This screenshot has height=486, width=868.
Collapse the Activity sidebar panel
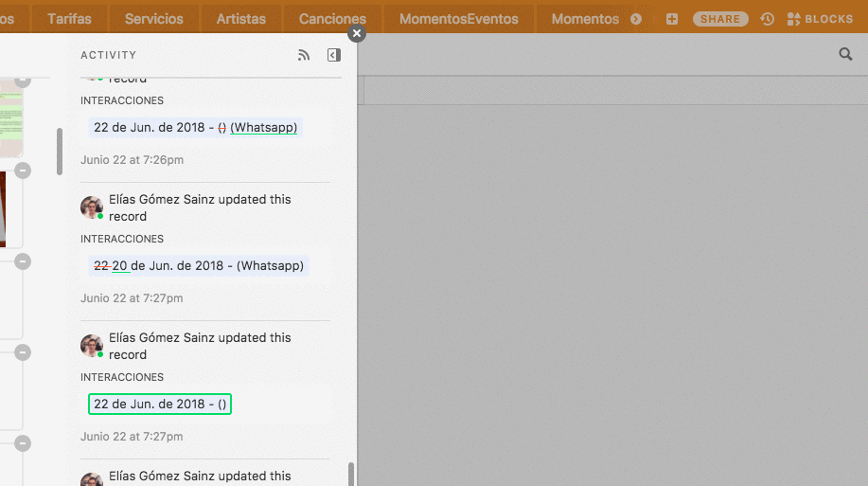pyautogui.click(x=334, y=55)
